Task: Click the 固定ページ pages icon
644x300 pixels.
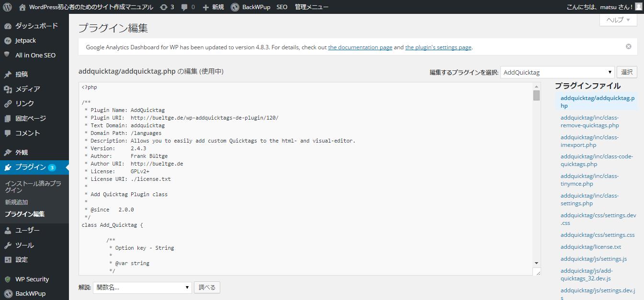Action: (8, 118)
